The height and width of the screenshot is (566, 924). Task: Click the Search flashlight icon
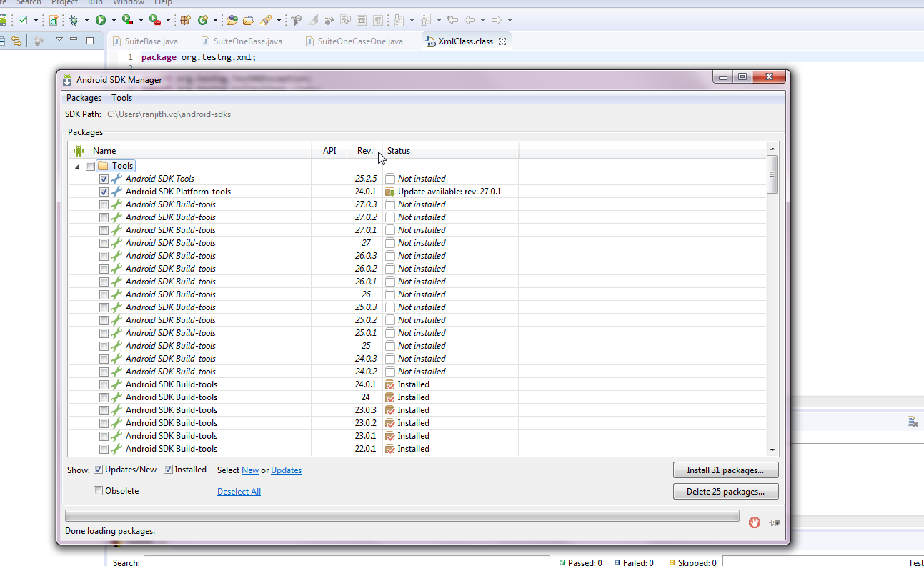(x=266, y=20)
